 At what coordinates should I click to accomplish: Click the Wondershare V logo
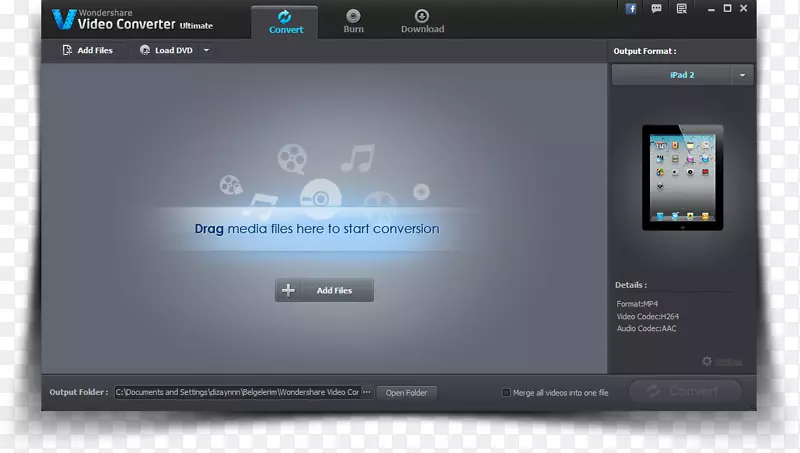pos(63,18)
